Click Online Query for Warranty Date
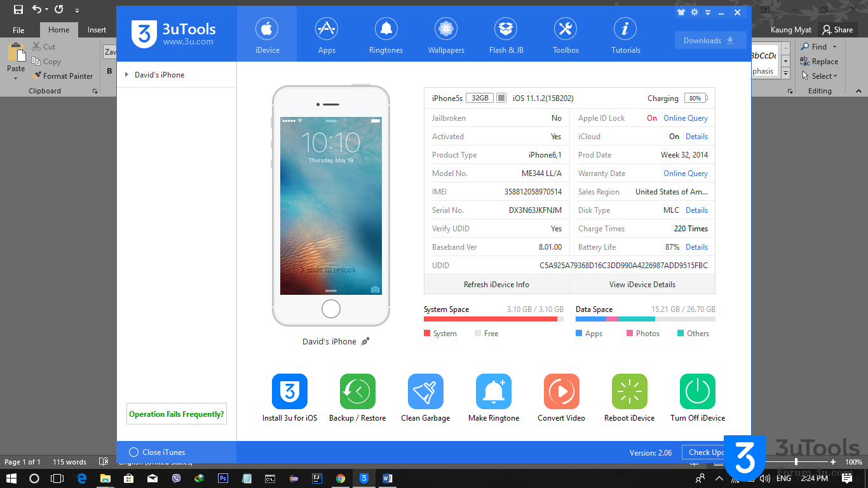868x488 pixels. (x=686, y=173)
